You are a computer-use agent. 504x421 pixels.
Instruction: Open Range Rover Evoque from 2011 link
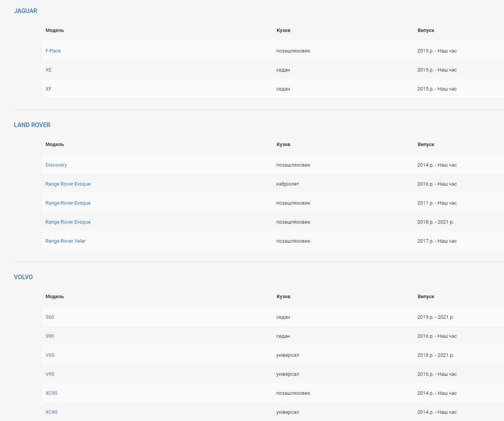68,203
